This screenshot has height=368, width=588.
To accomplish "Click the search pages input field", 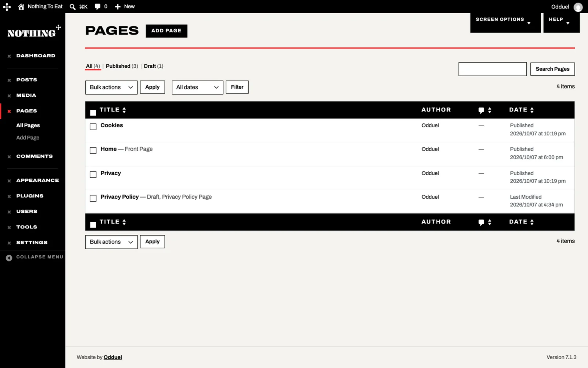I will coord(492,69).
